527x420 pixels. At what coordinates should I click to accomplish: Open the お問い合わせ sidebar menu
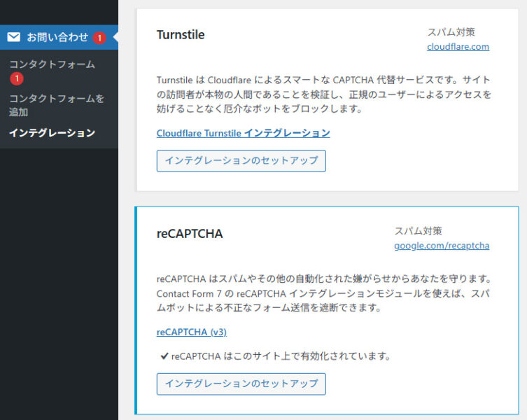57,37
